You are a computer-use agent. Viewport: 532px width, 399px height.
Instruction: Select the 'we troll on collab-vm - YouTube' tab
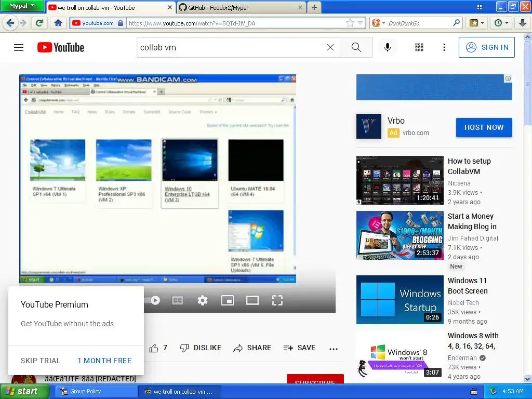point(111,7)
